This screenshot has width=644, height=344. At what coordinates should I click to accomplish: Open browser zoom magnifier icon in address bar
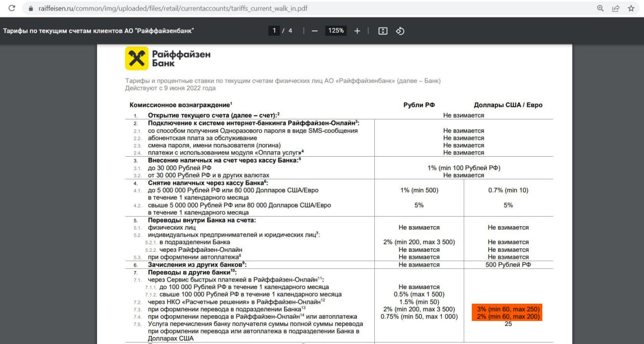[600, 9]
